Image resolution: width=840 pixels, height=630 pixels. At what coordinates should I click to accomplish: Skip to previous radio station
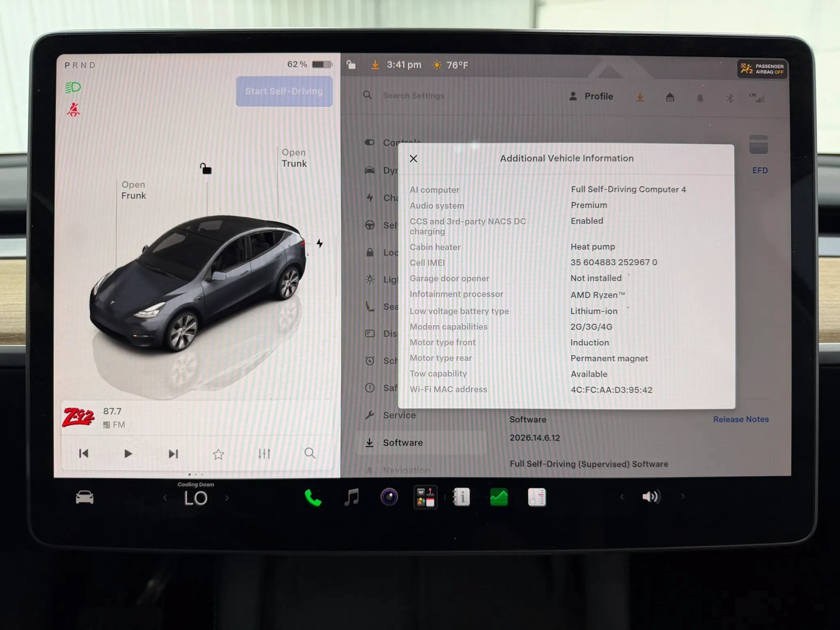[84, 453]
